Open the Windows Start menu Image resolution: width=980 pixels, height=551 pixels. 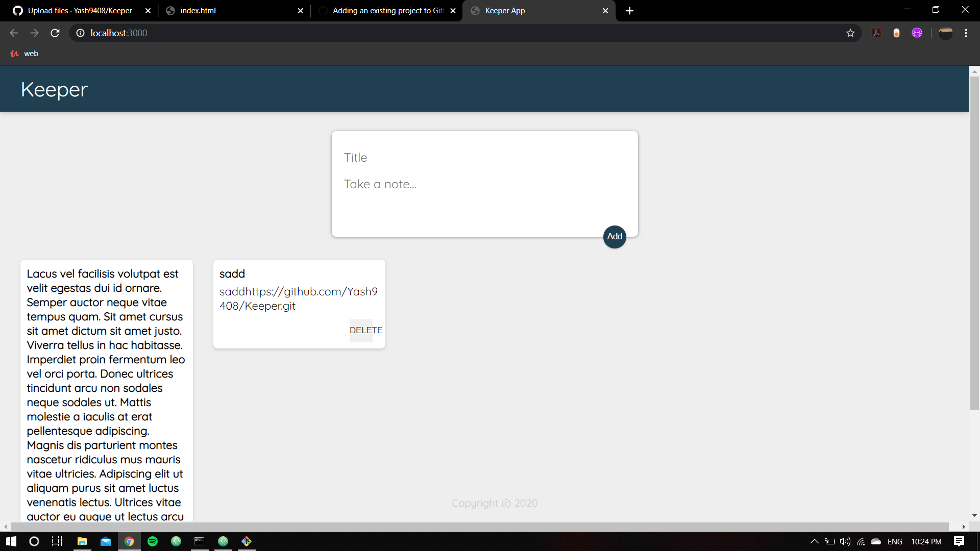coord(11,541)
